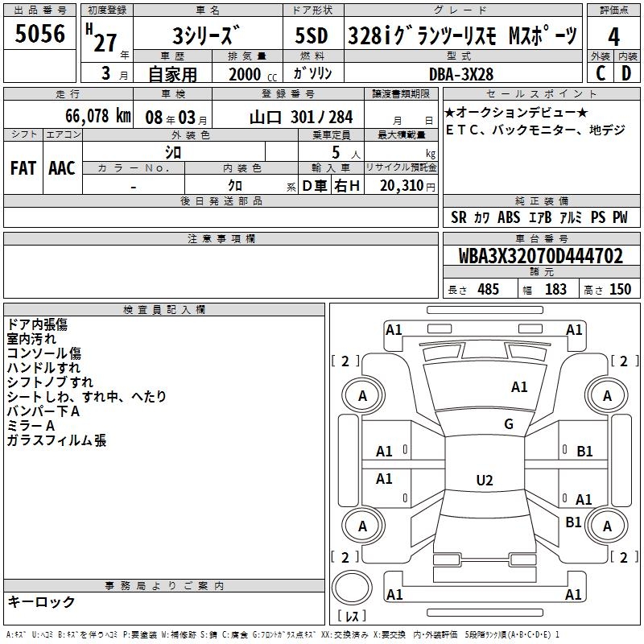Select the inspector note ガラスフィルム張
This screenshot has width=644, height=644.
coord(56,440)
